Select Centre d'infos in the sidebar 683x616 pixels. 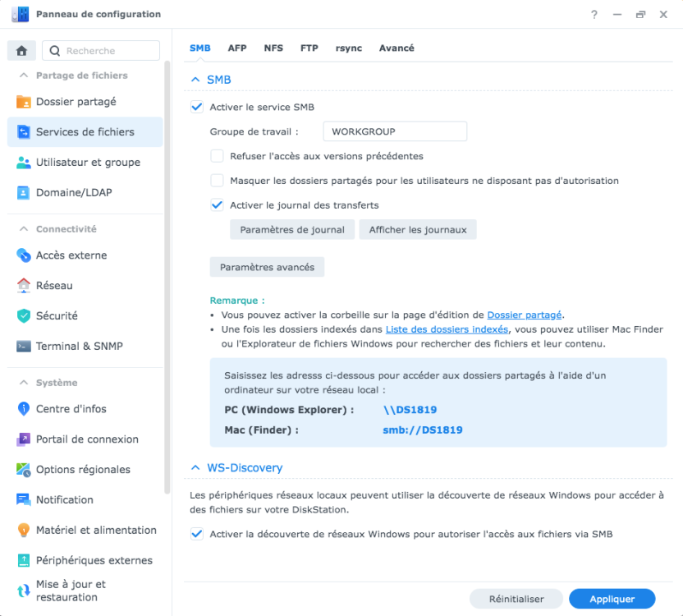click(x=85, y=409)
